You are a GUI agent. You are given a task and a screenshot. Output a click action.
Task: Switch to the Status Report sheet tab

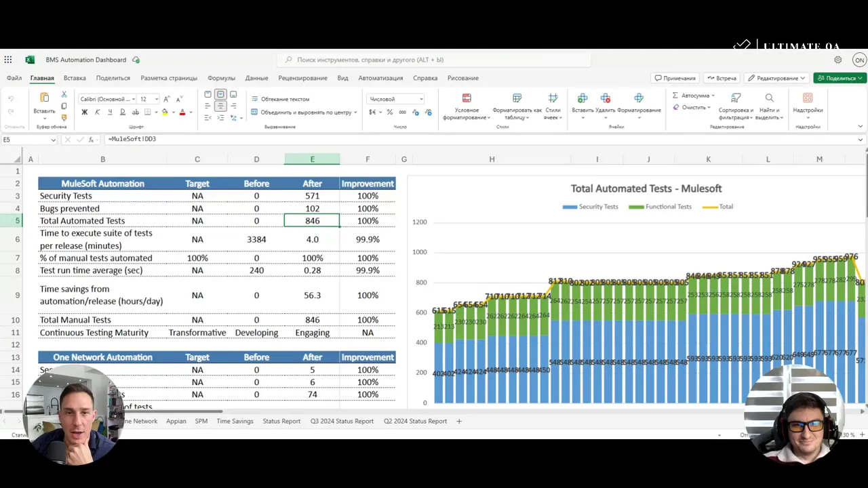(281, 421)
